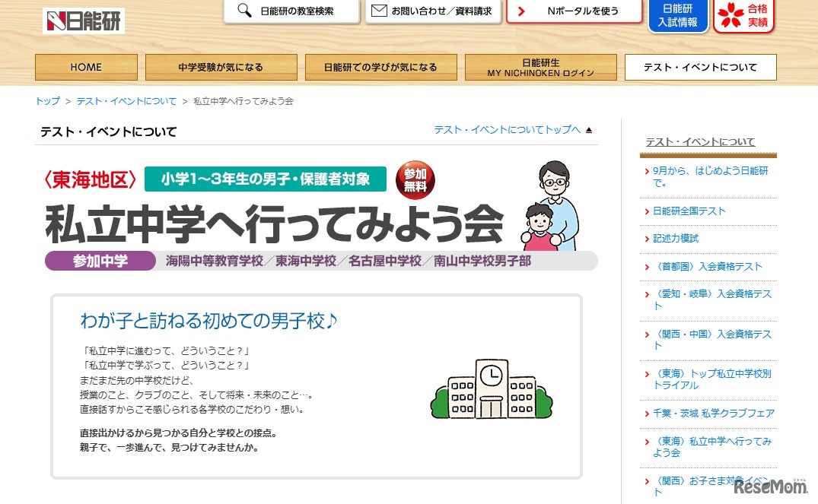Image resolution: width=818 pixels, height=504 pixels.
Task: Click the red arrow icon in Nポータルを使う
Action: pos(521,11)
